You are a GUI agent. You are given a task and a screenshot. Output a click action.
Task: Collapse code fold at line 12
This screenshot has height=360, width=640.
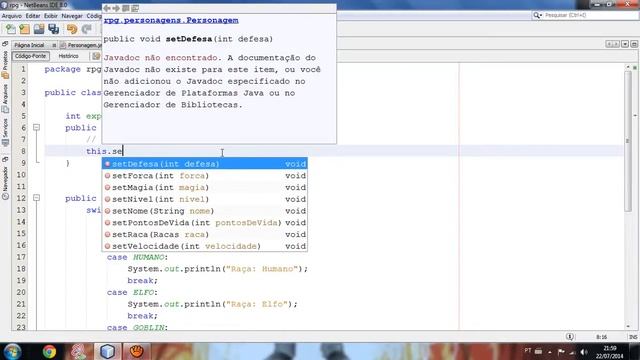[x=36, y=198]
